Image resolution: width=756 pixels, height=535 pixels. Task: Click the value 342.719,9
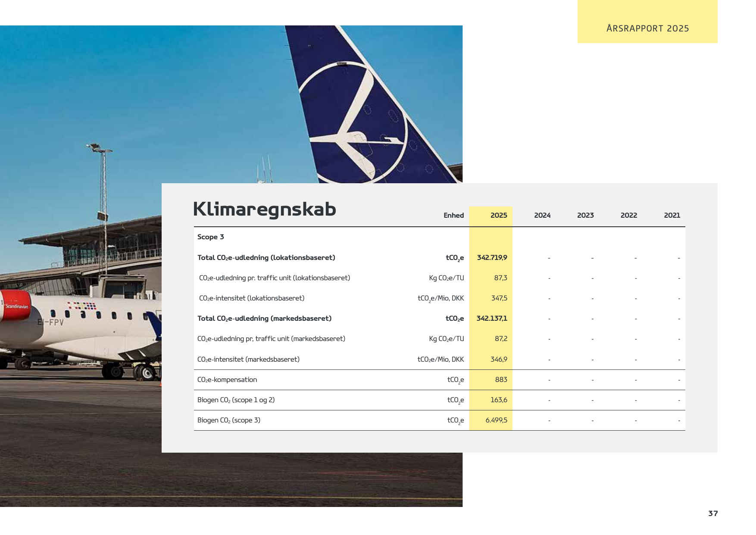[492, 257]
